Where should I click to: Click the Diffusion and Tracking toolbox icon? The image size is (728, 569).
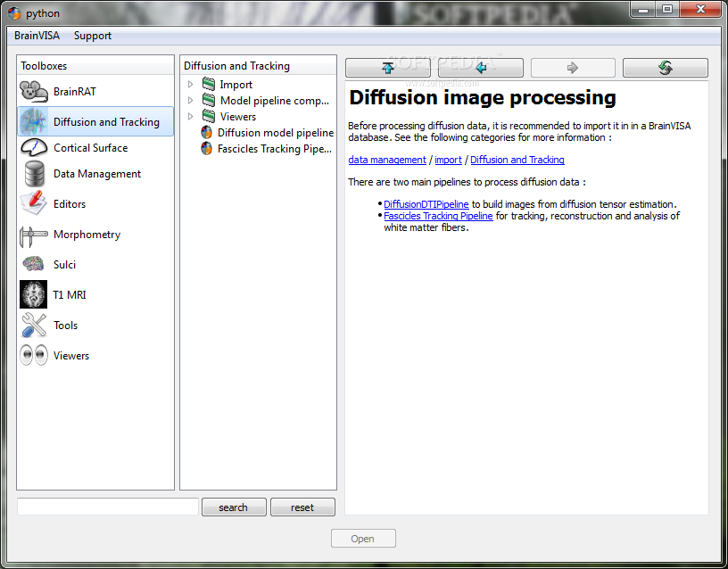pyautogui.click(x=33, y=121)
